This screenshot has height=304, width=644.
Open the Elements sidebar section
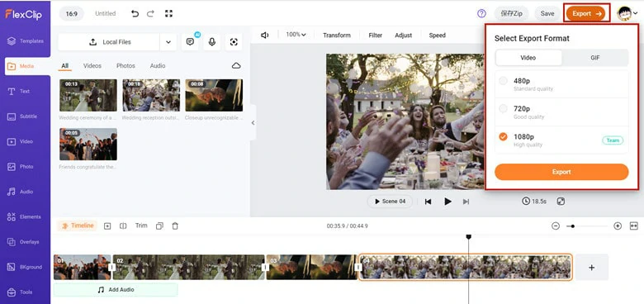25,216
